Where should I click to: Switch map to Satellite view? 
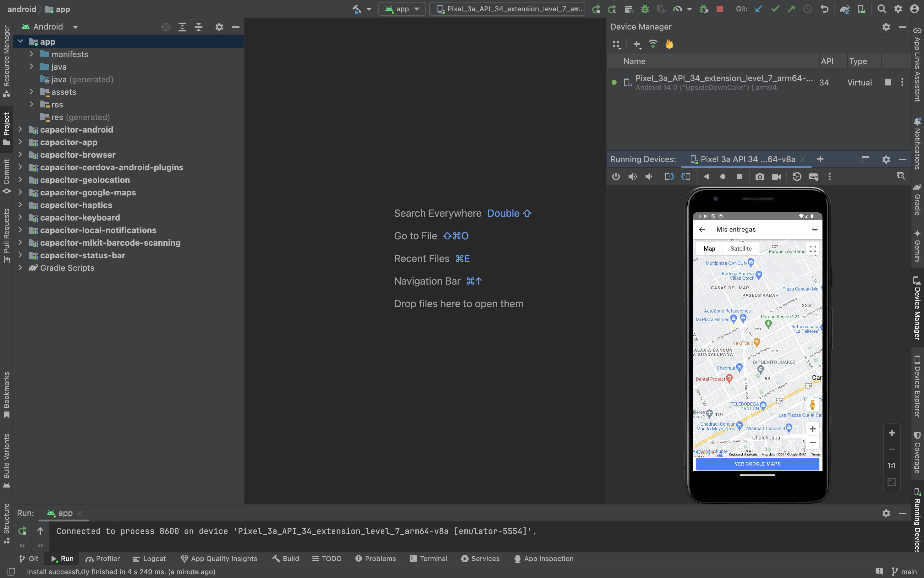point(741,248)
